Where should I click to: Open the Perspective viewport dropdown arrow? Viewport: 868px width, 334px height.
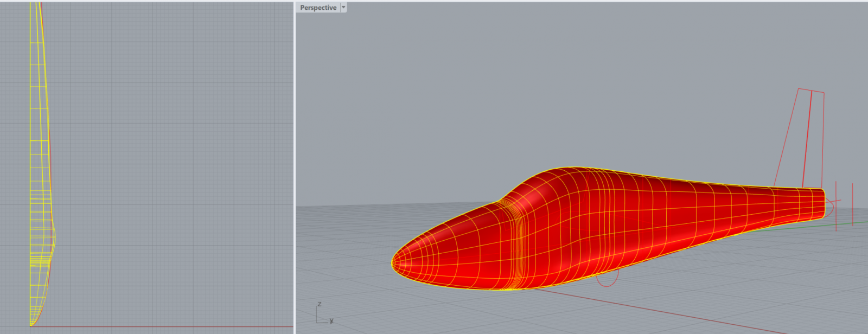[x=343, y=8]
